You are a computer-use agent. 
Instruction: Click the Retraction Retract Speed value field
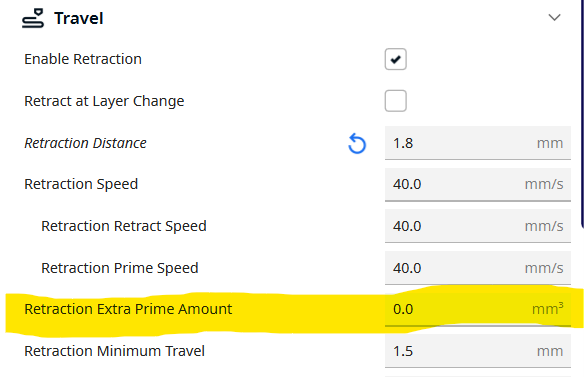click(x=478, y=226)
